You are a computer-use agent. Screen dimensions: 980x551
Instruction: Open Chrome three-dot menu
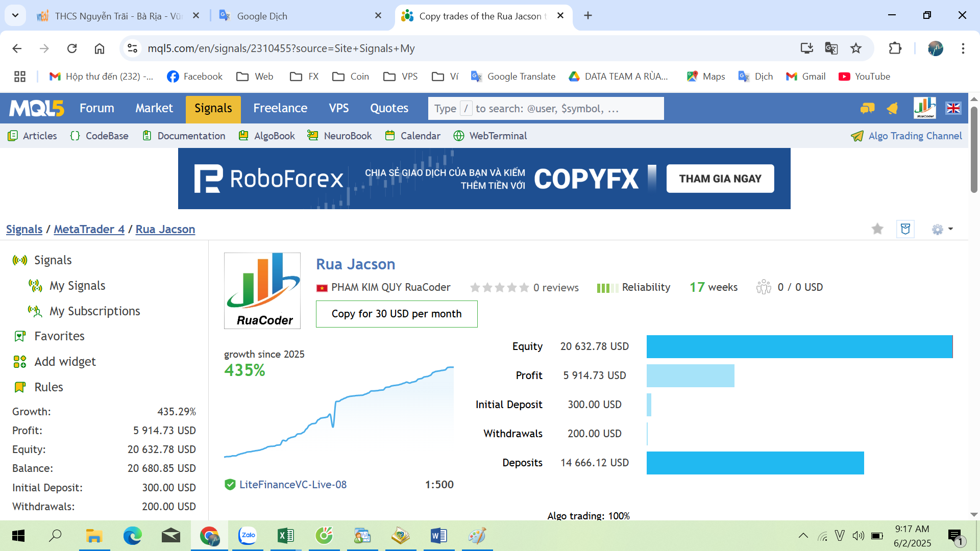click(963, 48)
